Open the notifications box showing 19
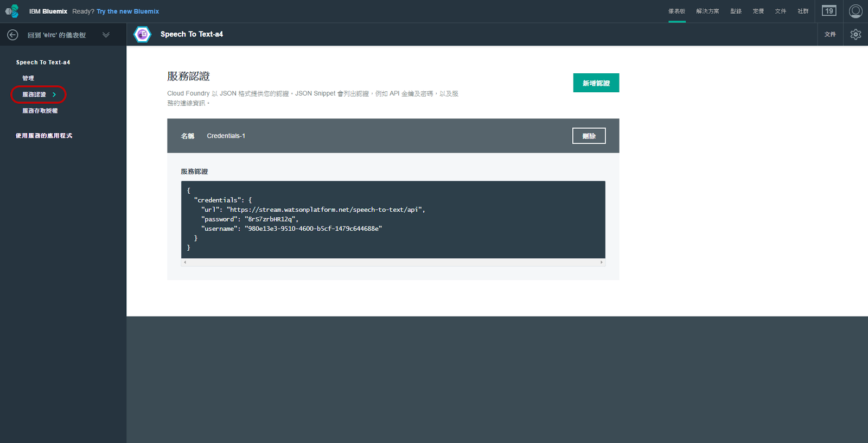Viewport: 868px width, 443px height. 829,11
